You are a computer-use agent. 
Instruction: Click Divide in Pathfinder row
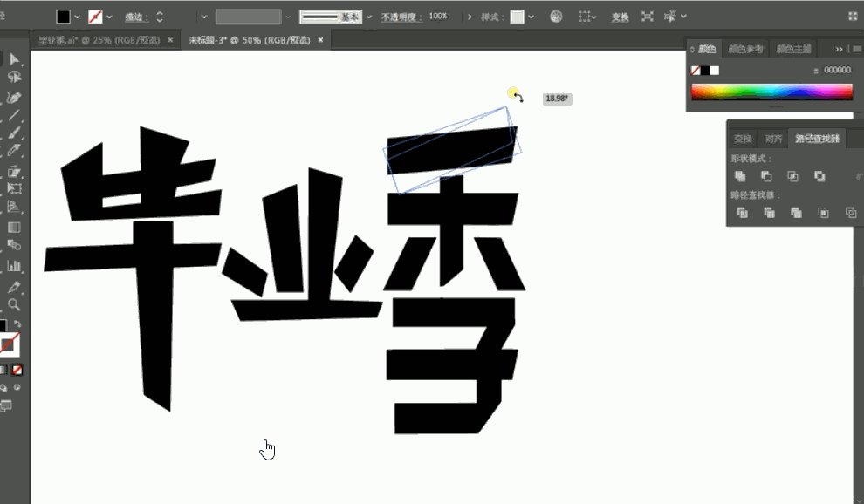[742, 213]
